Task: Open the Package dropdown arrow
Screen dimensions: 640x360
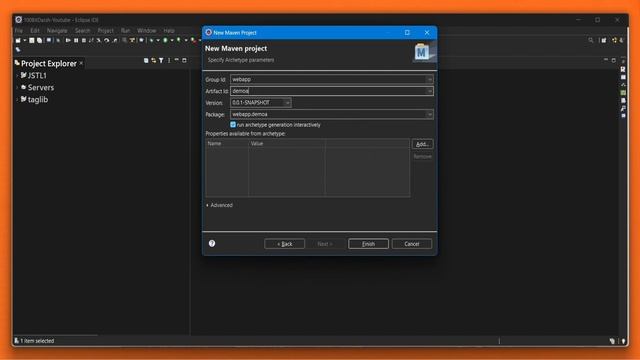Action: tap(429, 114)
